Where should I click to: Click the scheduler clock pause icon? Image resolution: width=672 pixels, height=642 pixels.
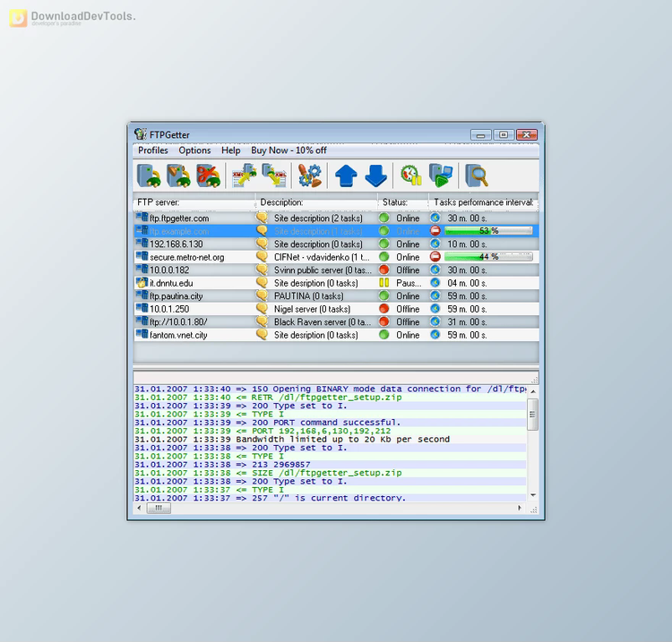tap(411, 175)
